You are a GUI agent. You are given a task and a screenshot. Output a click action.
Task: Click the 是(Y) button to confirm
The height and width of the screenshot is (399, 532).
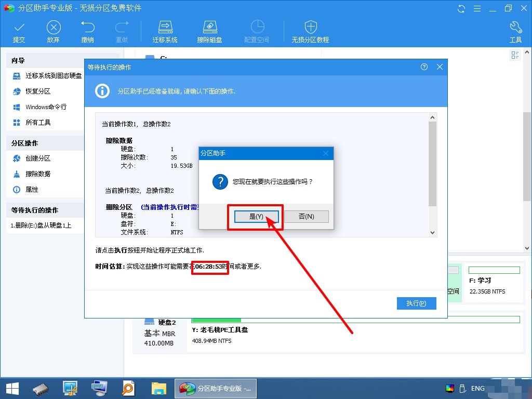point(256,217)
